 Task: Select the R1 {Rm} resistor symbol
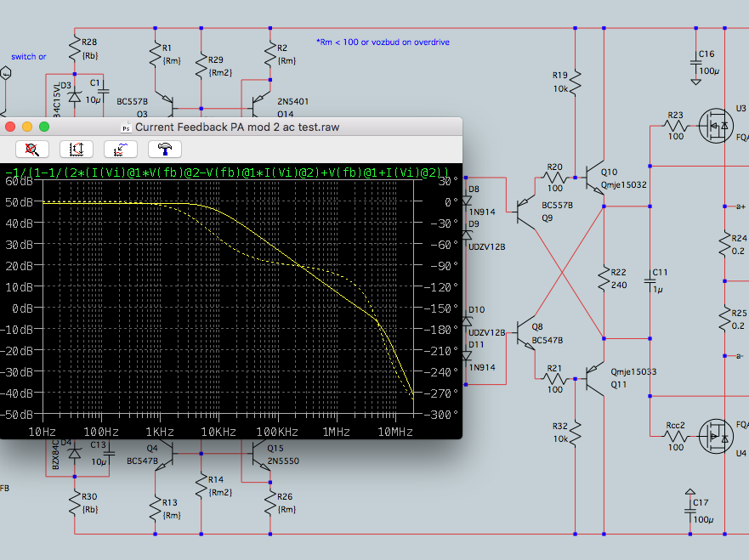point(156,55)
